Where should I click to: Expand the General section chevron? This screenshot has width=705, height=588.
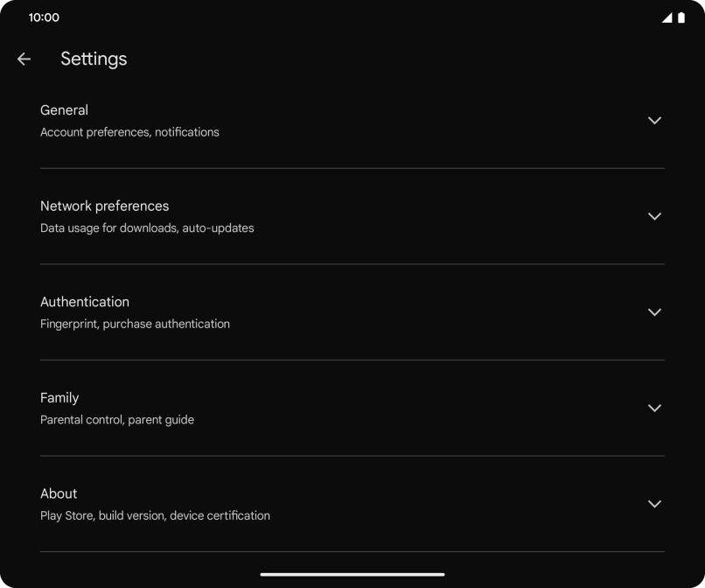654,121
